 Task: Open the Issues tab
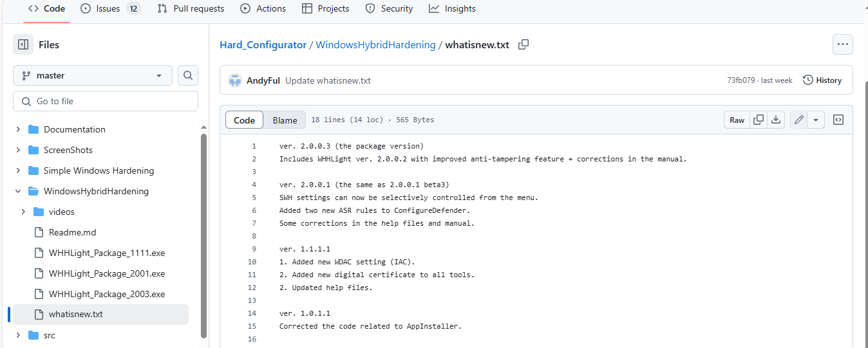(108, 8)
